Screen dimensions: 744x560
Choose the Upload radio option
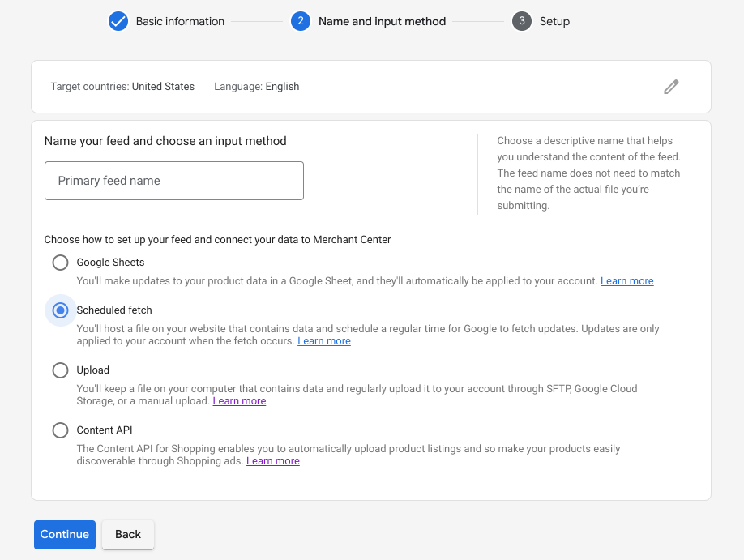coord(60,370)
